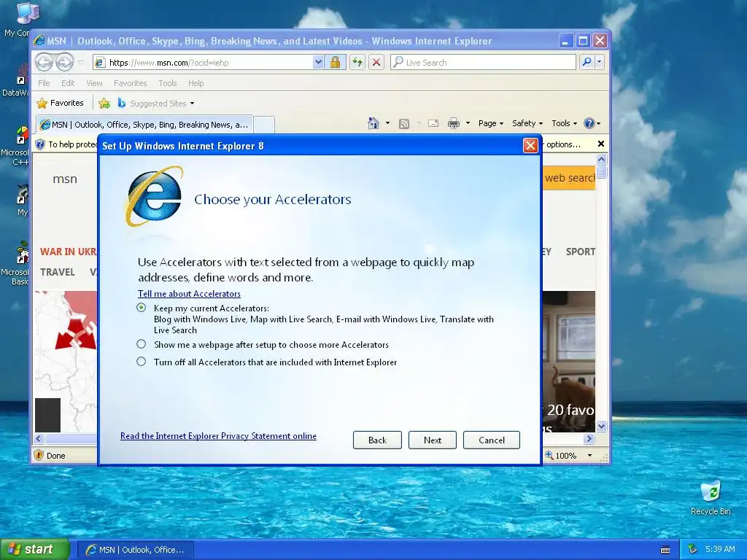Image resolution: width=747 pixels, height=560 pixels.
Task: Click the Read Mail icon
Action: pyautogui.click(x=433, y=123)
